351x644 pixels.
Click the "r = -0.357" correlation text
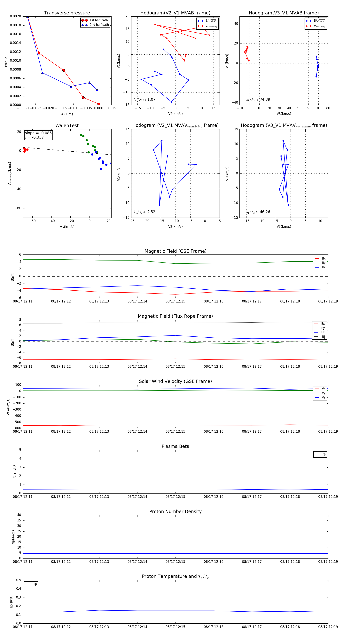coord(34,137)
